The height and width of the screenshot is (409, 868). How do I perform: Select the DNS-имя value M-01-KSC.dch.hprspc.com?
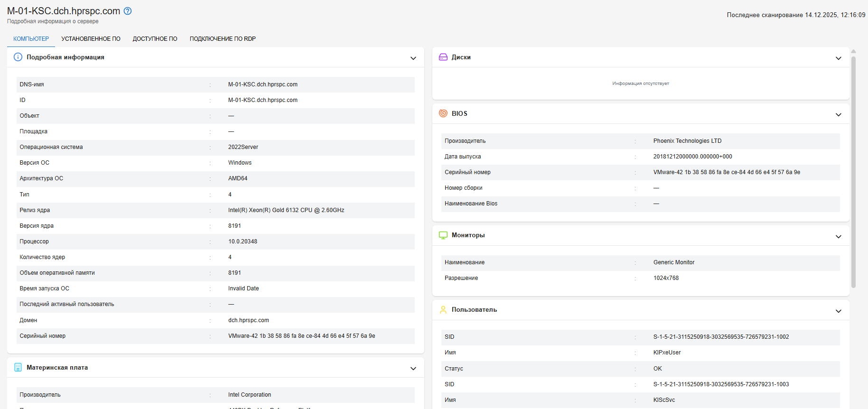click(x=263, y=84)
